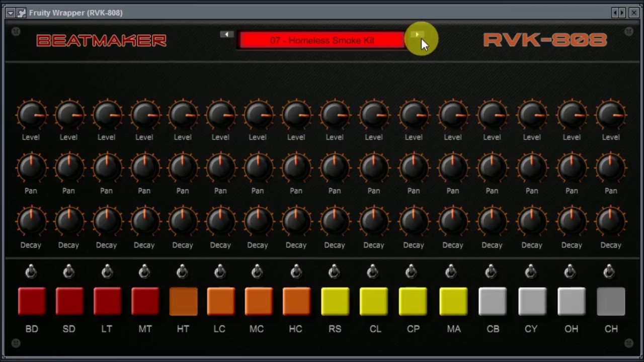Image resolution: width=644 pixels, height=362 pixels.
Task: Tap the HC high conga pad
Action: point(296,301)
